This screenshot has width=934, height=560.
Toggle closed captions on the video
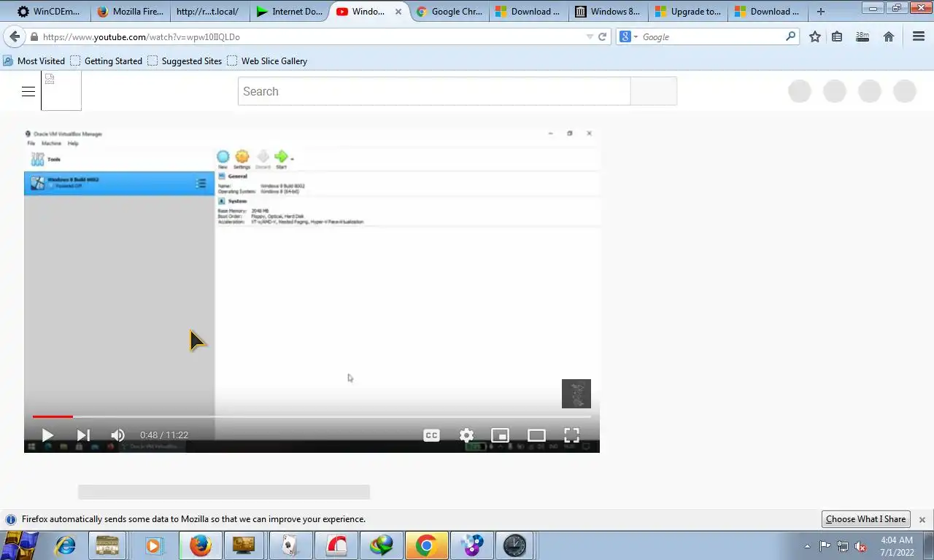pos(431,435)
